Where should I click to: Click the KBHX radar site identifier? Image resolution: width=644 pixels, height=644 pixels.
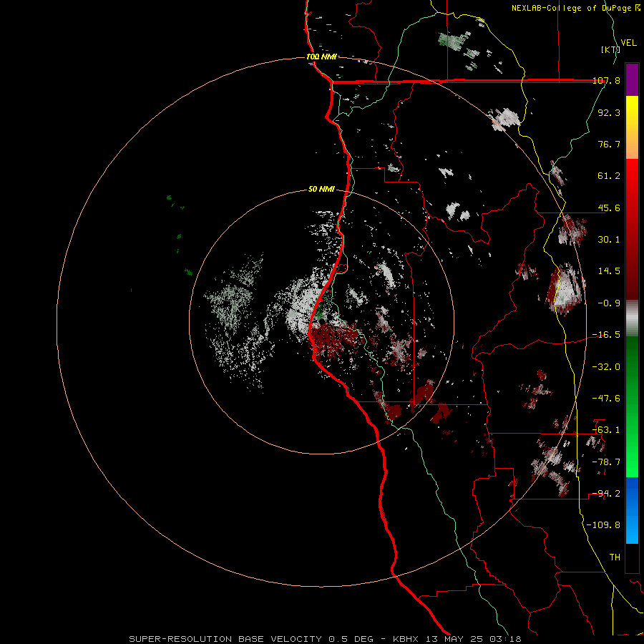406,639
